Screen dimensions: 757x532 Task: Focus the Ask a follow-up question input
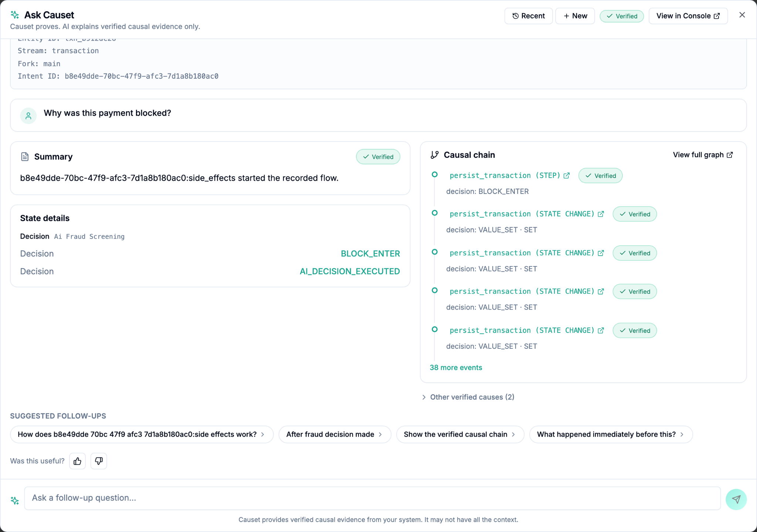click(372, 498)
